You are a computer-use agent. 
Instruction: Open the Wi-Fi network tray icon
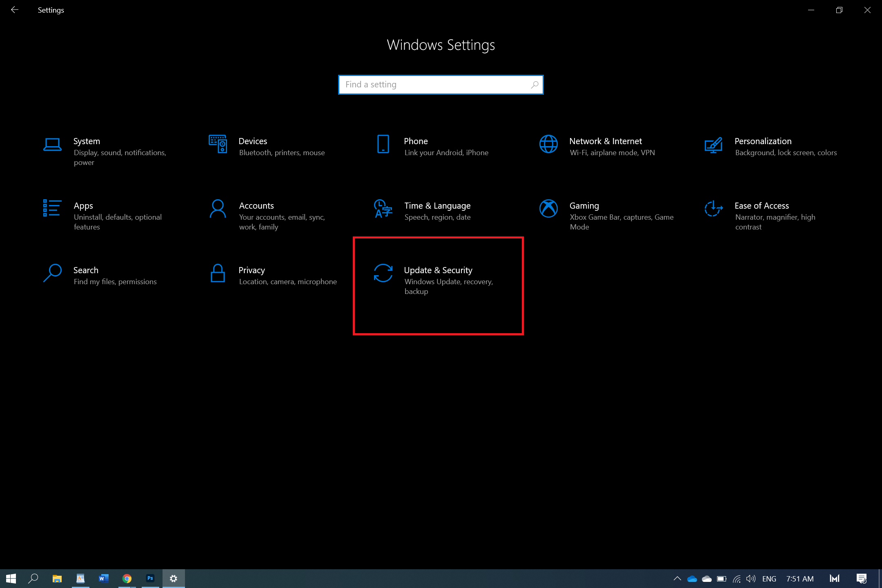click(x=737, y=579)
